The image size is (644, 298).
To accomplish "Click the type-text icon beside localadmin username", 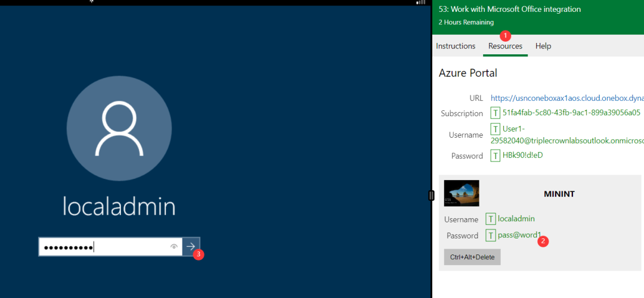I will click(x=490, y=219).
